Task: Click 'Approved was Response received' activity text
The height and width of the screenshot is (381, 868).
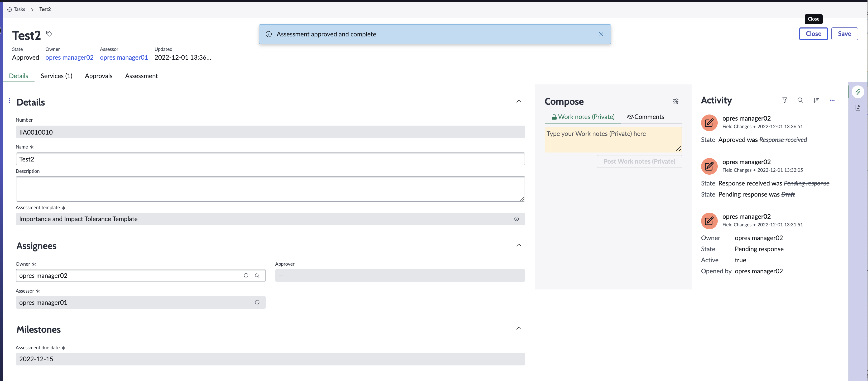Action: pos(763,140)
